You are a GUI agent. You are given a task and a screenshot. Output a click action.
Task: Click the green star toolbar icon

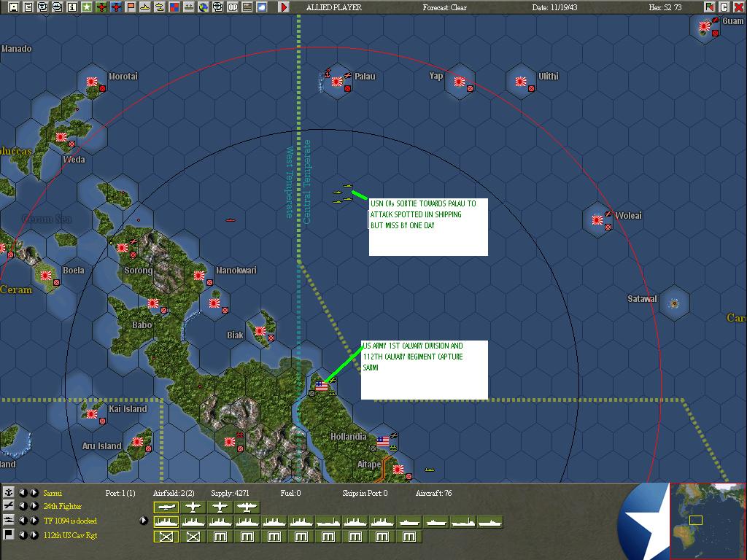point(87,7)
